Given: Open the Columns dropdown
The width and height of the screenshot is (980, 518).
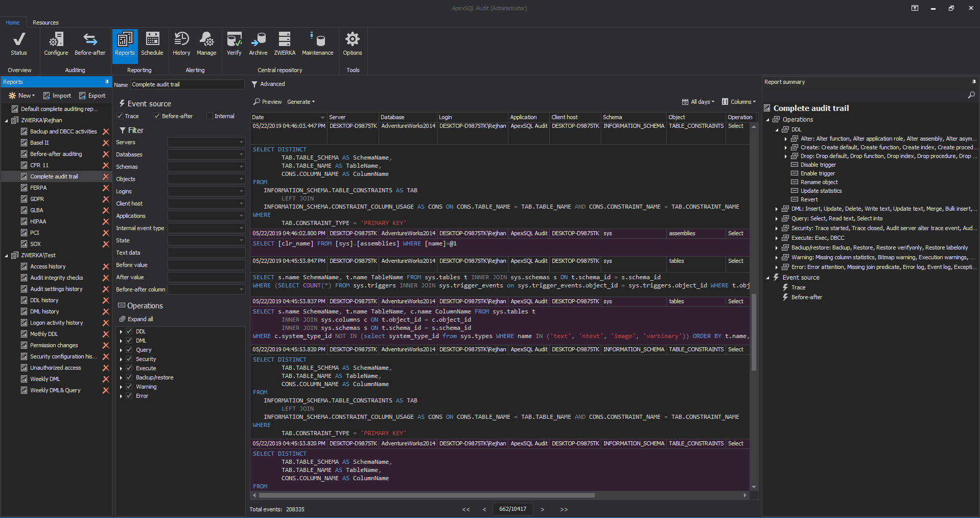Looking at the screenshot, I should coord(738,102).
